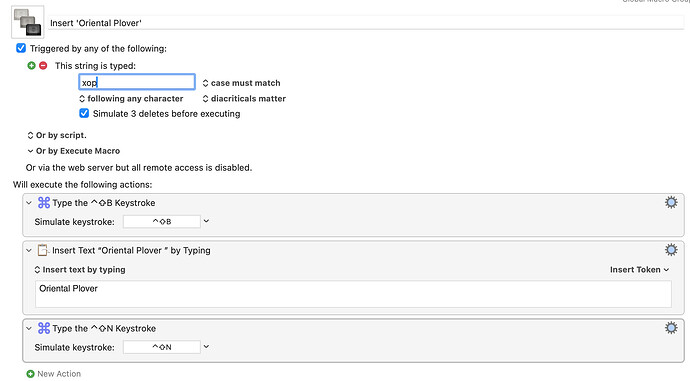Edit the macro name 'Insert Oriental Plover'
Image resolution: width=690 pixels, height=381 pixels.
click(x=366, y=23)
